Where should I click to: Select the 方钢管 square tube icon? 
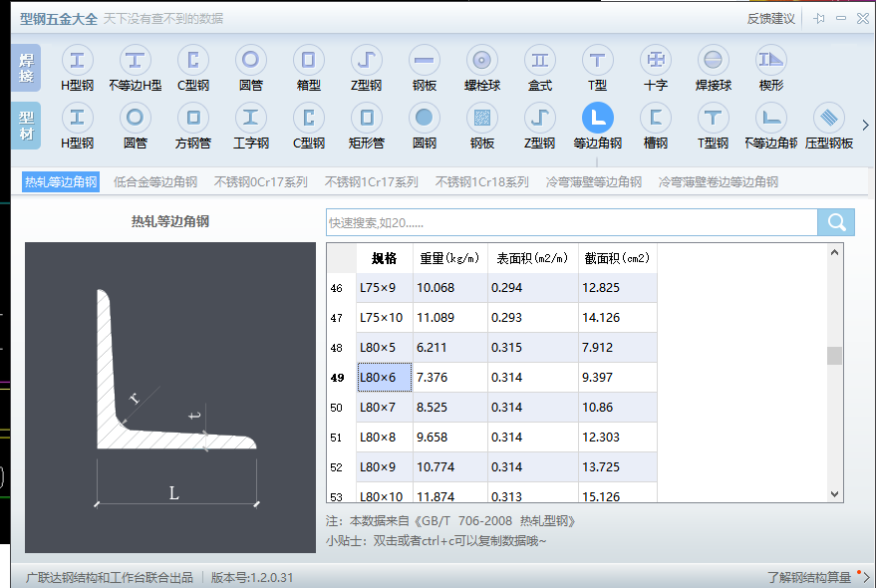pos(193,118)
